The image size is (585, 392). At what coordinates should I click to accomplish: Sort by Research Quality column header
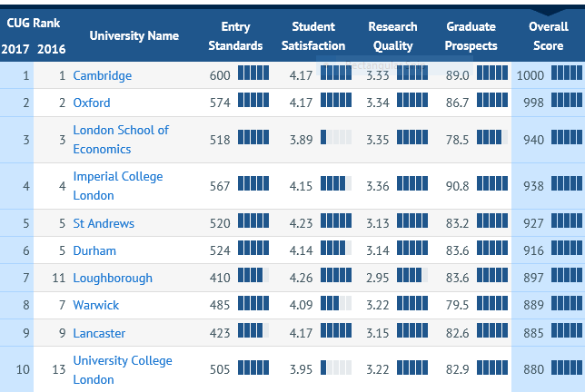[x=392, y=36]
